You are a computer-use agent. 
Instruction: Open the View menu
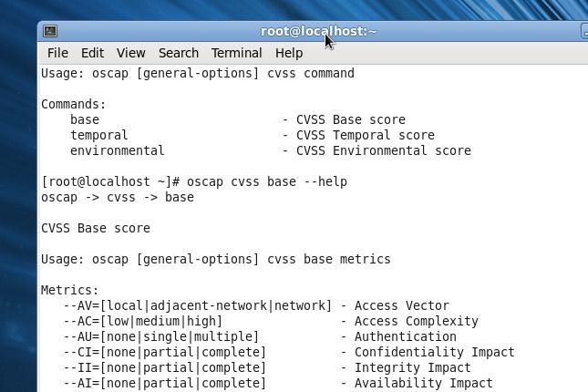click(x=130, y=53)
